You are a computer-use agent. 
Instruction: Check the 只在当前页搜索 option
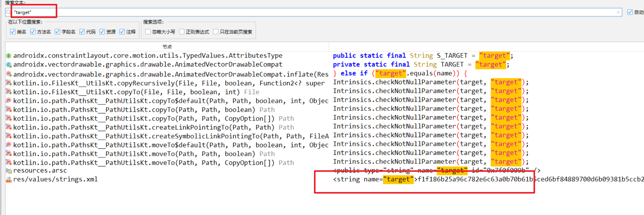(215, 32)
